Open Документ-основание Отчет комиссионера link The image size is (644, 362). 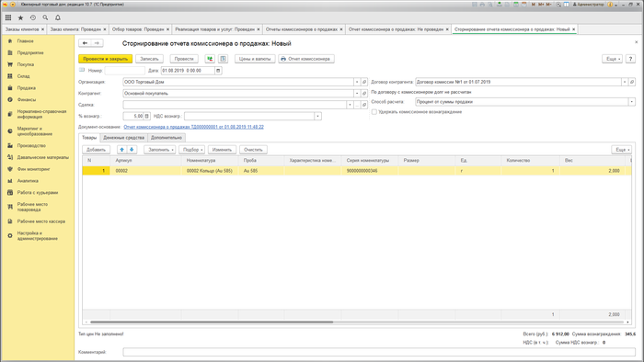(x=193, y=127)
